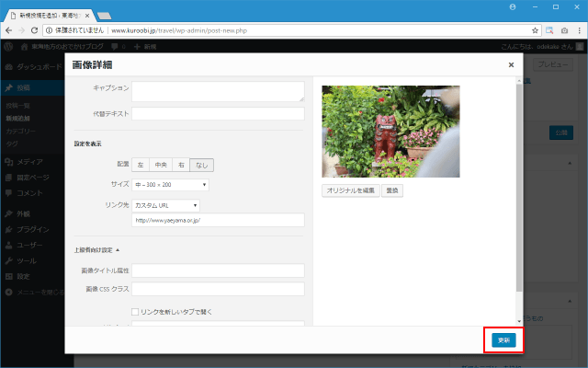This screenshot has width=588, height=368.
Task: Open カテゴリー submenu item
Action: point(21,131)
